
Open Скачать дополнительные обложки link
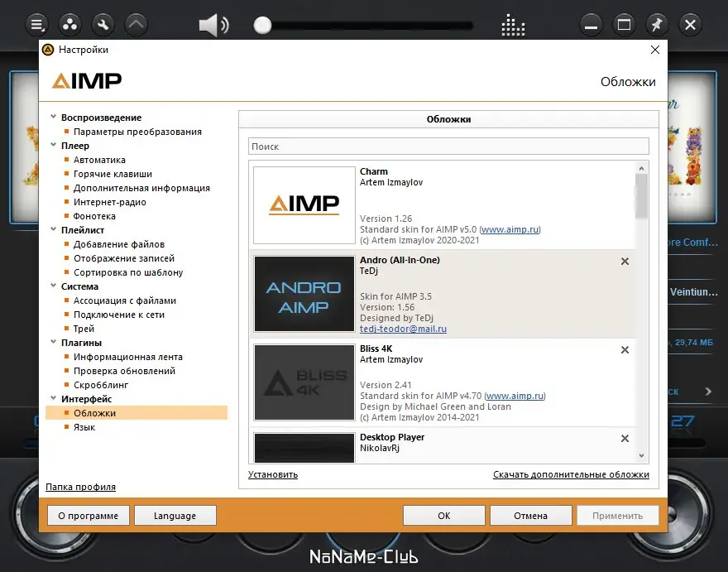tap(571, 474)
